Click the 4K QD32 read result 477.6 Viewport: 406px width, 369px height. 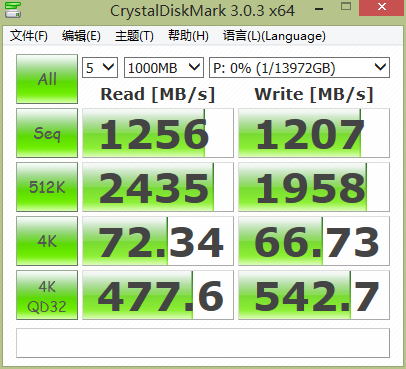(158, 295)
